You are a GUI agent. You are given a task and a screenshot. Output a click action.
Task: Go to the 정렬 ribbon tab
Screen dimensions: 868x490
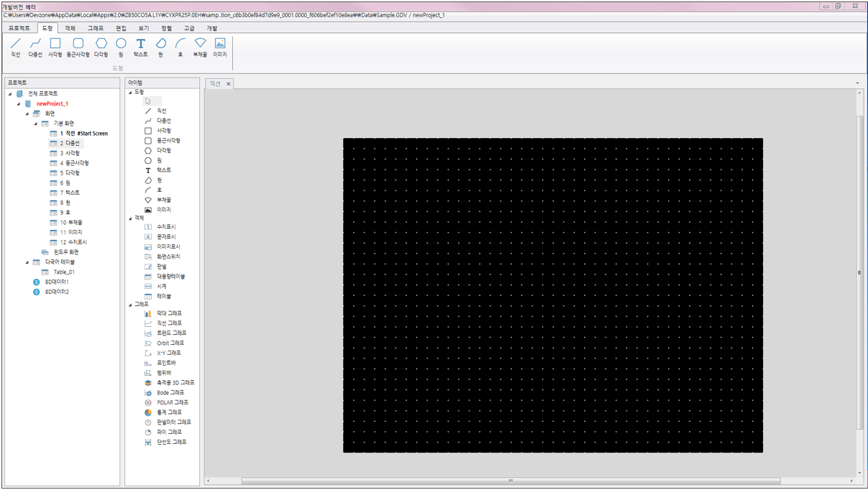tap(167, 28)
